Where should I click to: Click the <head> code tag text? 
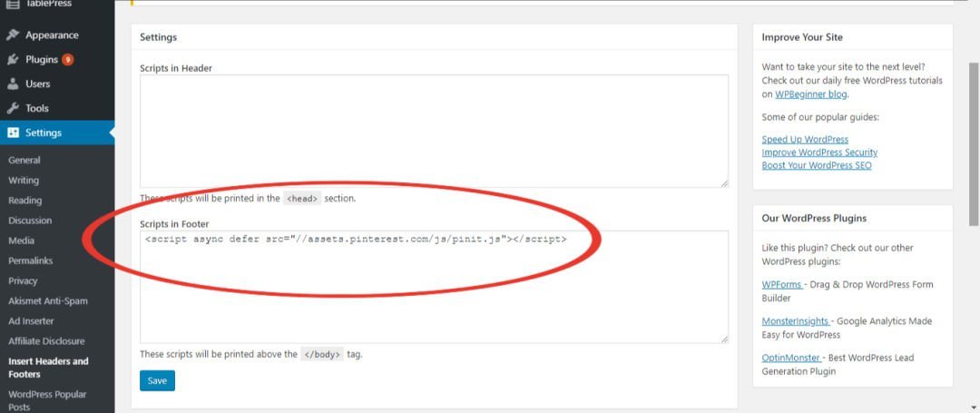[x=302, y=199]
